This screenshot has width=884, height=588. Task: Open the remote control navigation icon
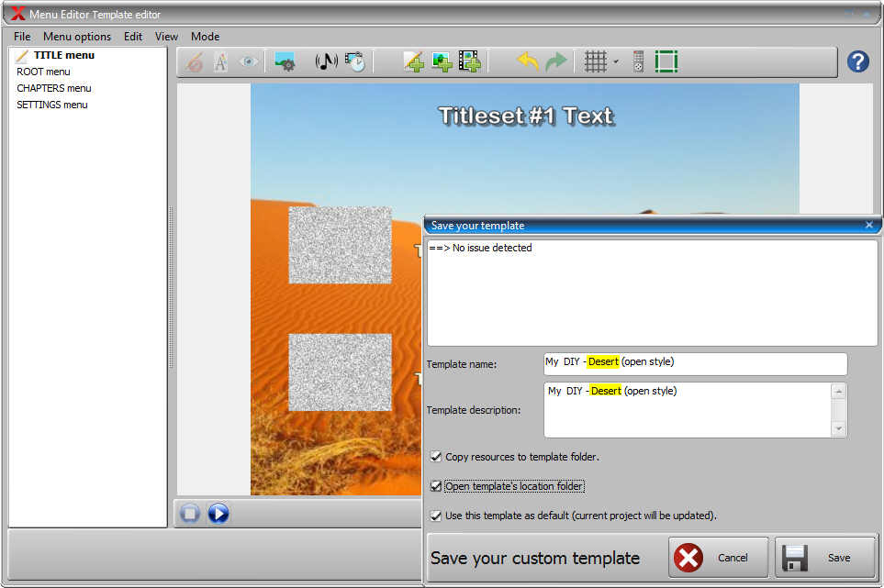point(638,61)
